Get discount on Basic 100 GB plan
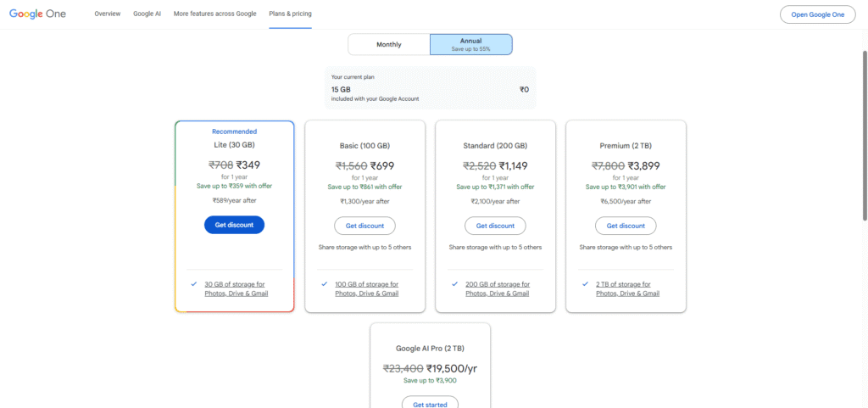 [364, 226]
